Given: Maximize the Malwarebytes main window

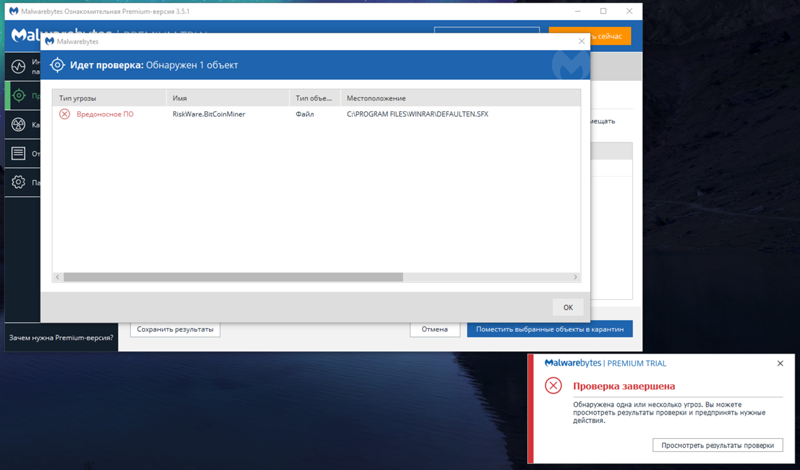Looking at the screenshot, I should click(x=603, y=11).
